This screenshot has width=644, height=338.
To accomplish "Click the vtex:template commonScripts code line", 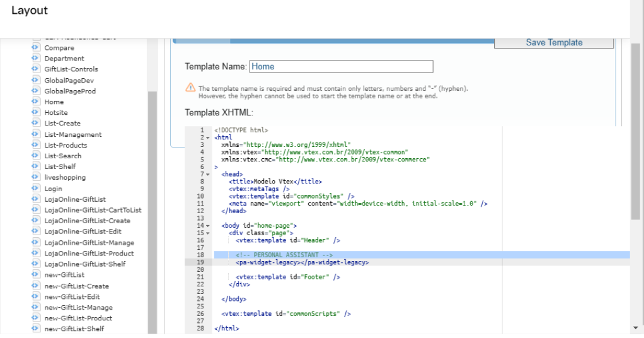I will (286, 314).
